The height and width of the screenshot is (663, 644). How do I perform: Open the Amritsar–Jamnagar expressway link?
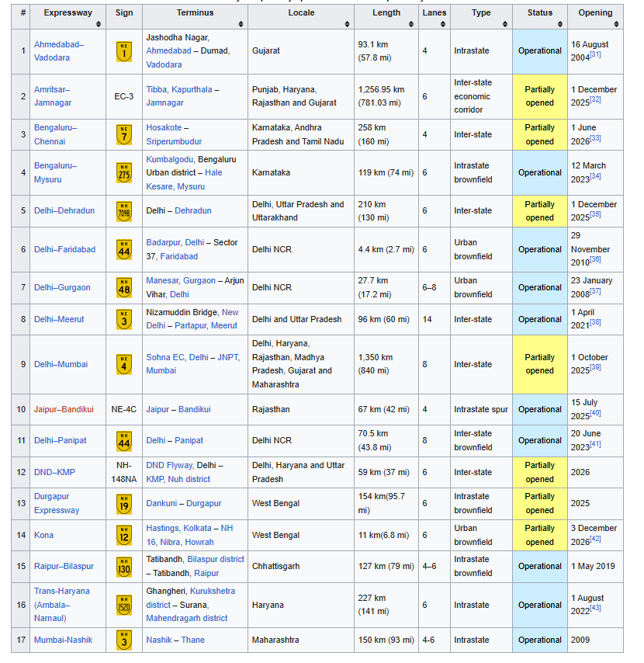click(x=53, y=96)
